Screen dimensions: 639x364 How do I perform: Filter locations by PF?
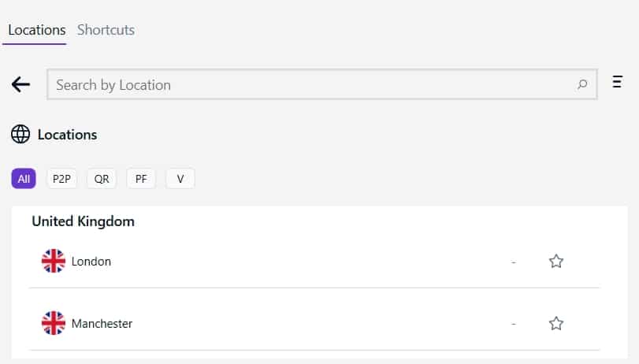tap(141, 179)
